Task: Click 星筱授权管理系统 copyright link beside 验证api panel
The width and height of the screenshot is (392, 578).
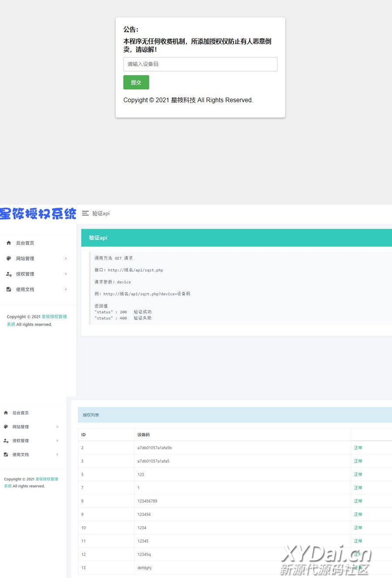Action: coord(54,317)
